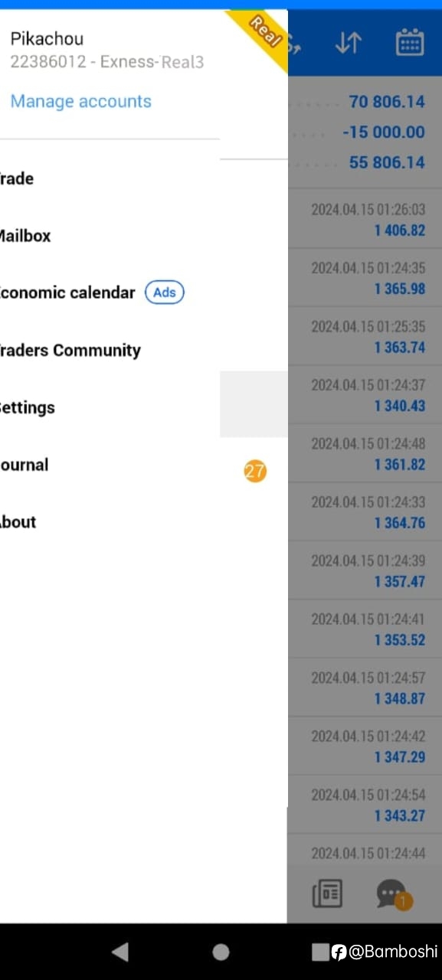Screen dimensions: 442x980
Task: Open the calendar date filter icon
Action: (x=410, y=43)
